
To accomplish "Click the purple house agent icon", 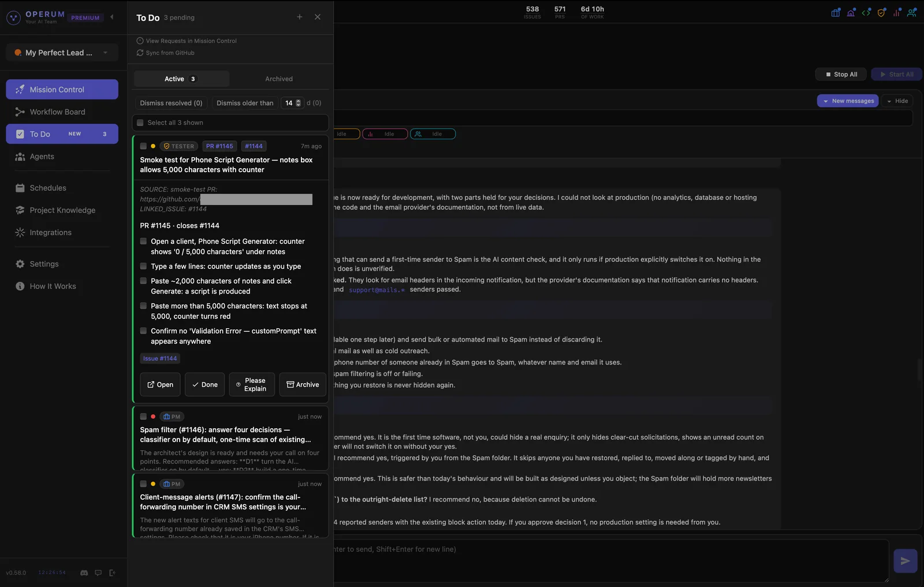I will pyautogui.click(x=851, y=12).
